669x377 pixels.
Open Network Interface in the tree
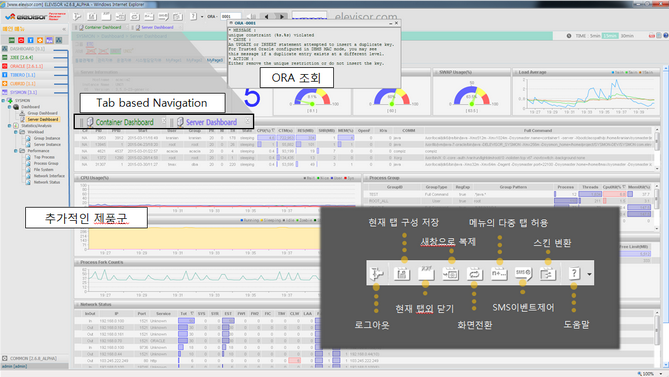tap(49, 176)
